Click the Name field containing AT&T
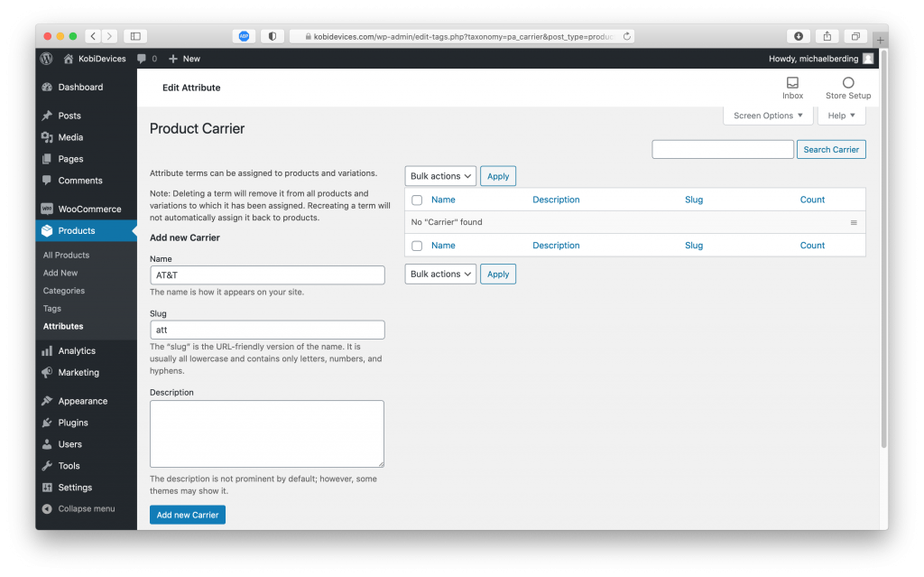 267,275
